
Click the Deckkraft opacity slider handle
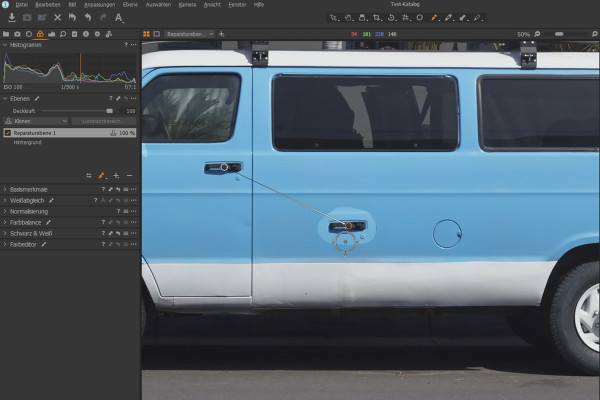(110, 111)
